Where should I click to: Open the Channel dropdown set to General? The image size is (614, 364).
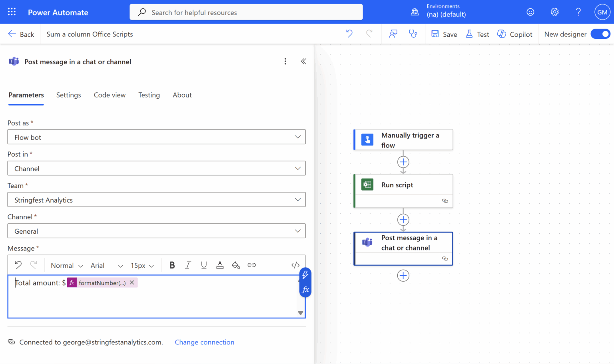click(x=156, y=231)
